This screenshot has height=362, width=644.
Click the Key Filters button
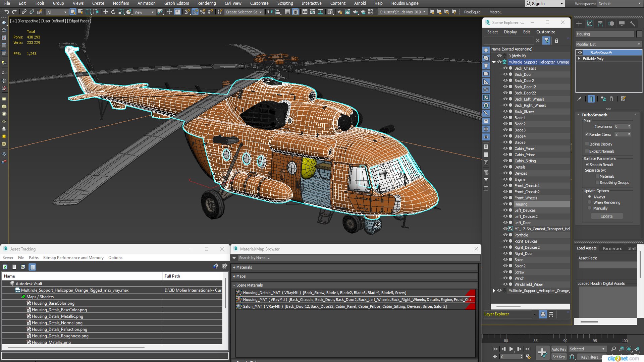point(591,357)
